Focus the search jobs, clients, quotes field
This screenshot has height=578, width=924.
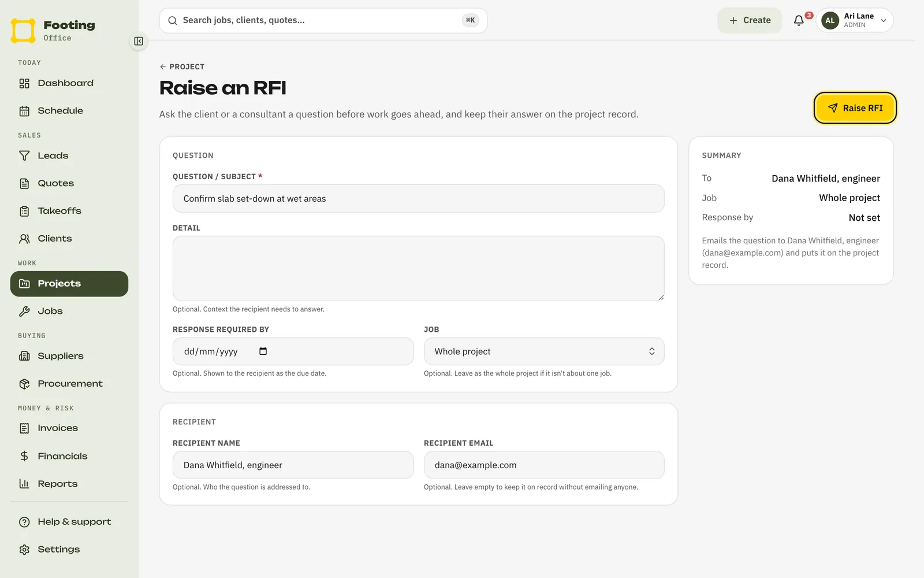tap(323, 20)
